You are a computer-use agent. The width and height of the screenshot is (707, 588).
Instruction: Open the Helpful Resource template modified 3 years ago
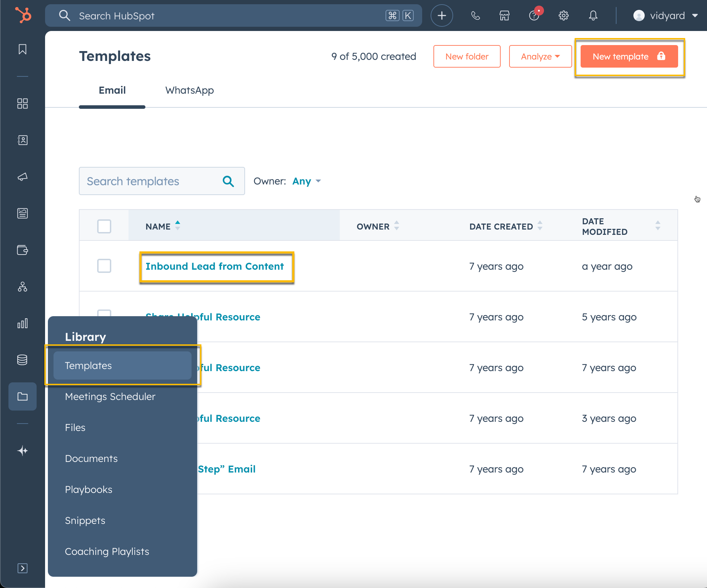[229, 418]
